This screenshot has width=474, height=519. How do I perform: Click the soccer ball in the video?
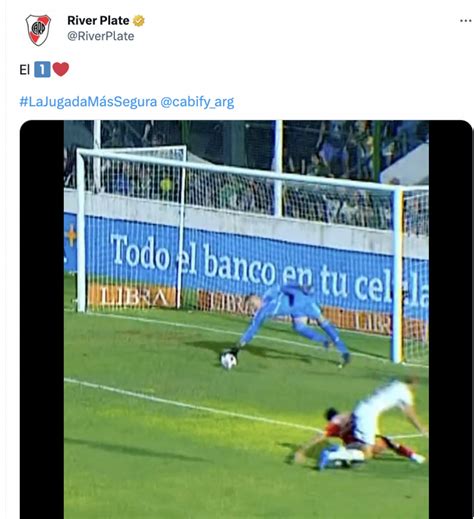coord(229,361)
